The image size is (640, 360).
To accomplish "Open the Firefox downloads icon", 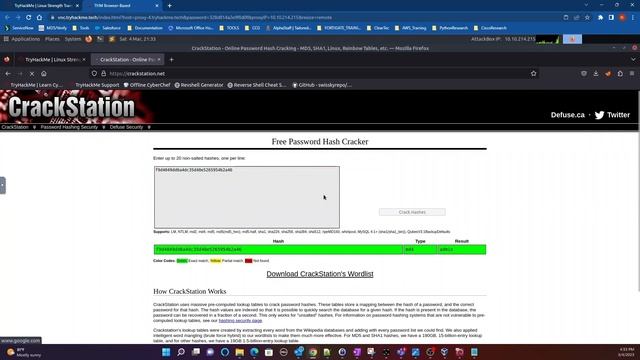I will pos(596,73).
